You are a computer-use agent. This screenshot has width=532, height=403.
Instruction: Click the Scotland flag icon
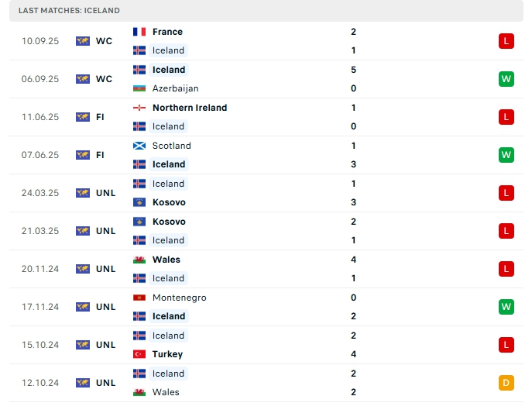139,146
